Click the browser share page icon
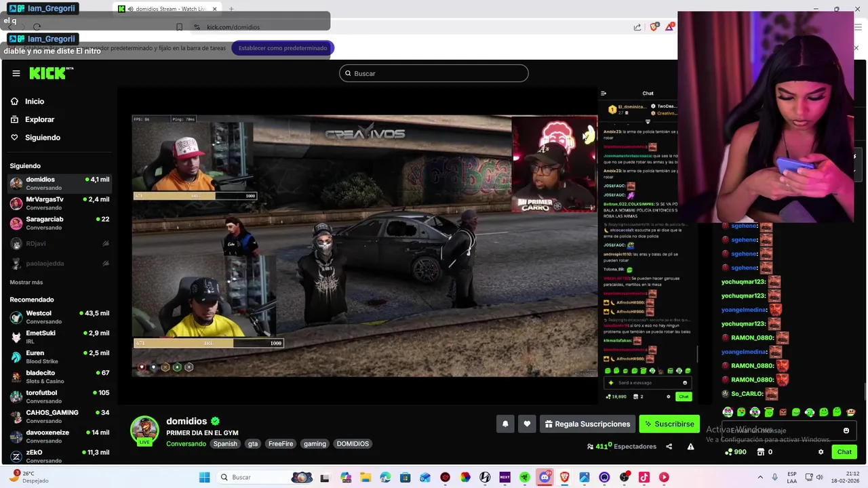 [637, 27]
